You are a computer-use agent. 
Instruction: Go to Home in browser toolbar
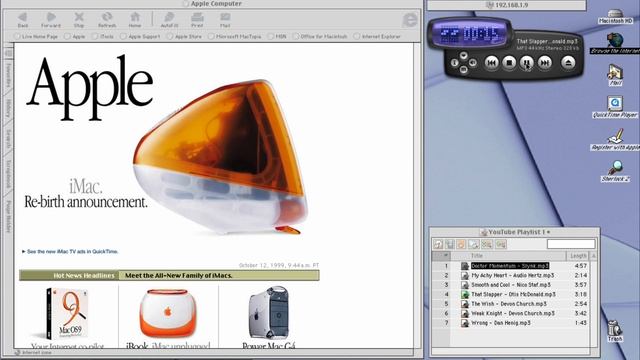click(x=135, y=20)
